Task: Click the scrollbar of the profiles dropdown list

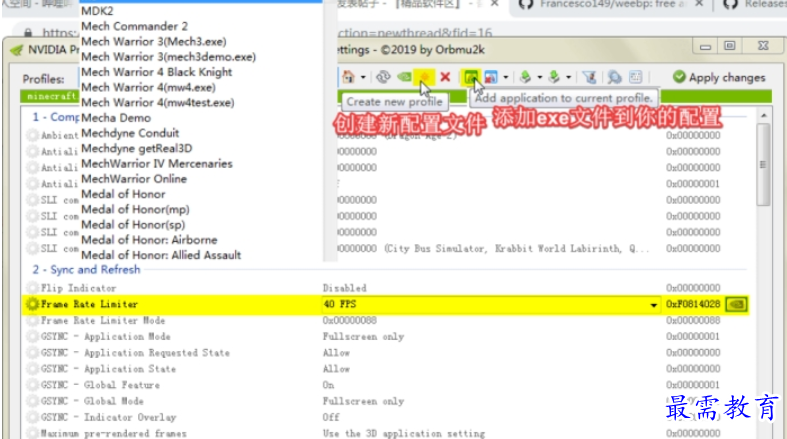Action: click(x=330, y=130)
